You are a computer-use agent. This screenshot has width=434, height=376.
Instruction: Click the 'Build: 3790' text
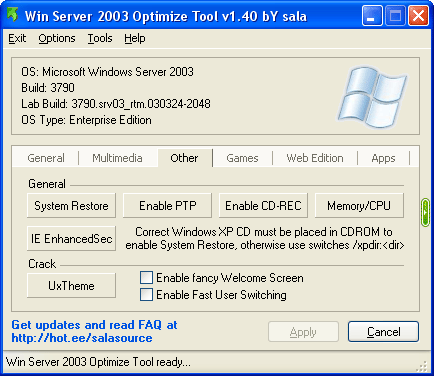coord(48,88)
